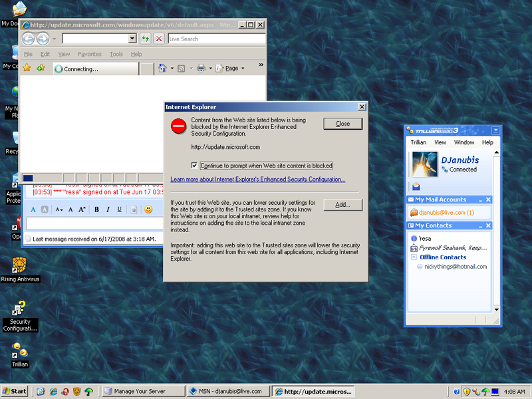This screenshot has height=399, width=532.
Task: Open the Window menu in Trillian
Action: (x=464, y=142)
